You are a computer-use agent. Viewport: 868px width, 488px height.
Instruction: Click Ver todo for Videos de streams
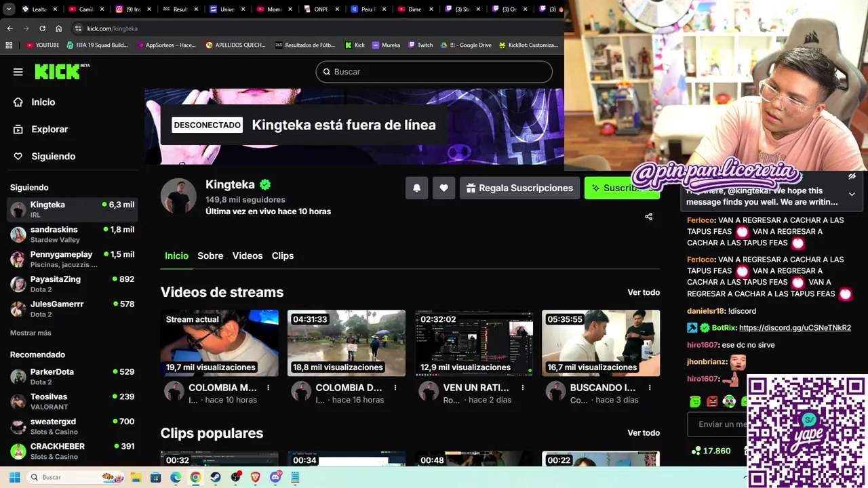coord(644,292)
